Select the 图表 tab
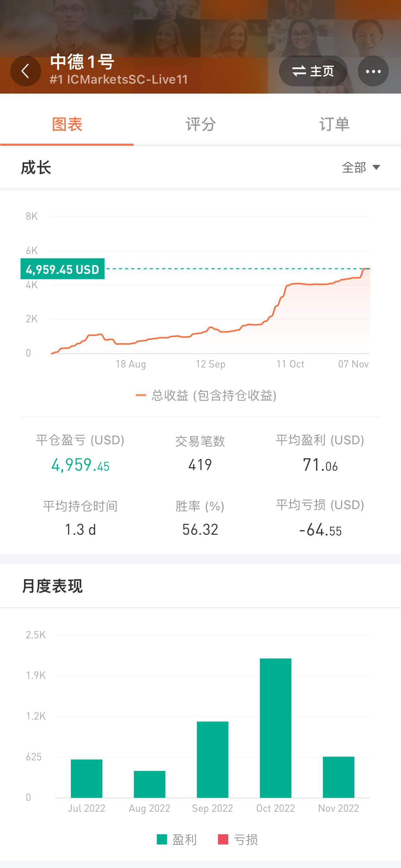The image size is (401, 868). pos(67,124)
